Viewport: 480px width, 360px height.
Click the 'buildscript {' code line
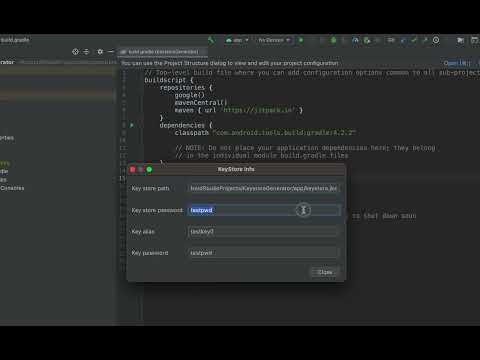click(169, 80)
